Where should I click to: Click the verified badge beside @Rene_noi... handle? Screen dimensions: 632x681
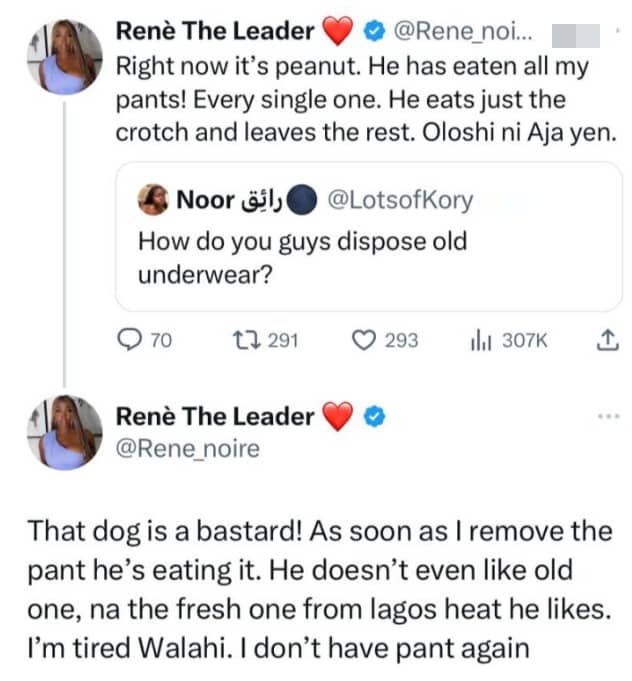[x=376, y=32]
